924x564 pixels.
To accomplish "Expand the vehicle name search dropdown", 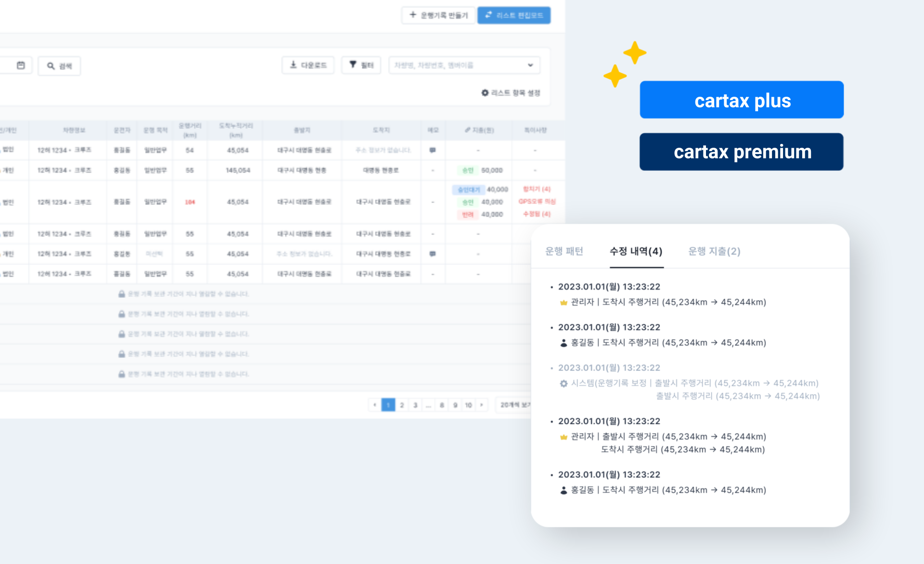I will click(x=530, y=65).
